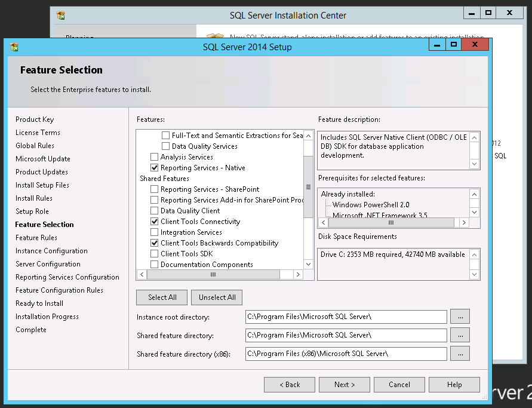
Task: Click Disk Space Requirements scroll down arrow
Action: coord(474,274)
